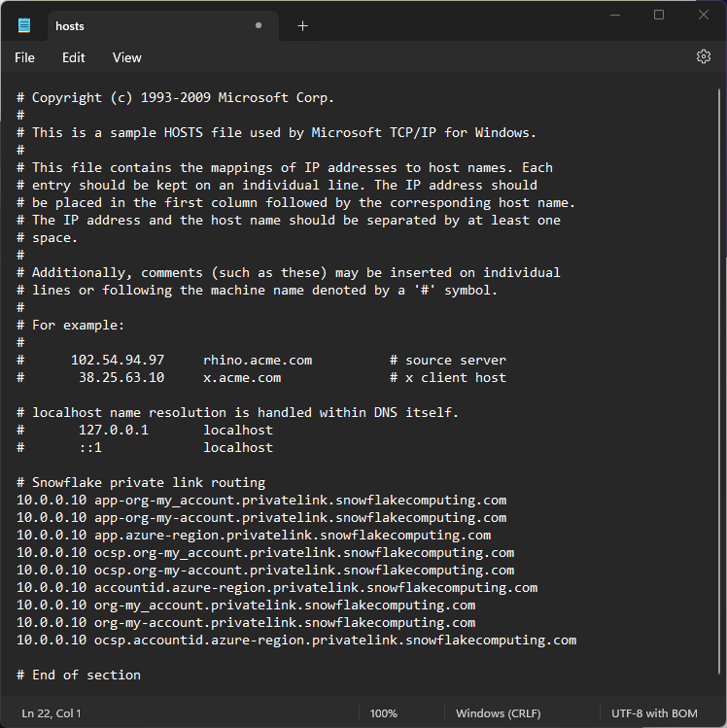This screenshot has height=728, width=727.
Task: Click UTF-8 with BOM encoding indicator
Action: (654, 713)
